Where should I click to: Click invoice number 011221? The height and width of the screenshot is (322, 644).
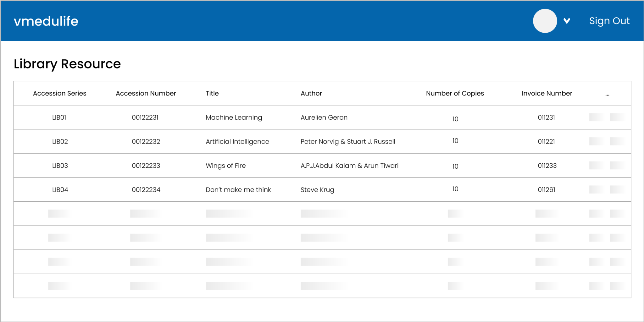(546, 142)
